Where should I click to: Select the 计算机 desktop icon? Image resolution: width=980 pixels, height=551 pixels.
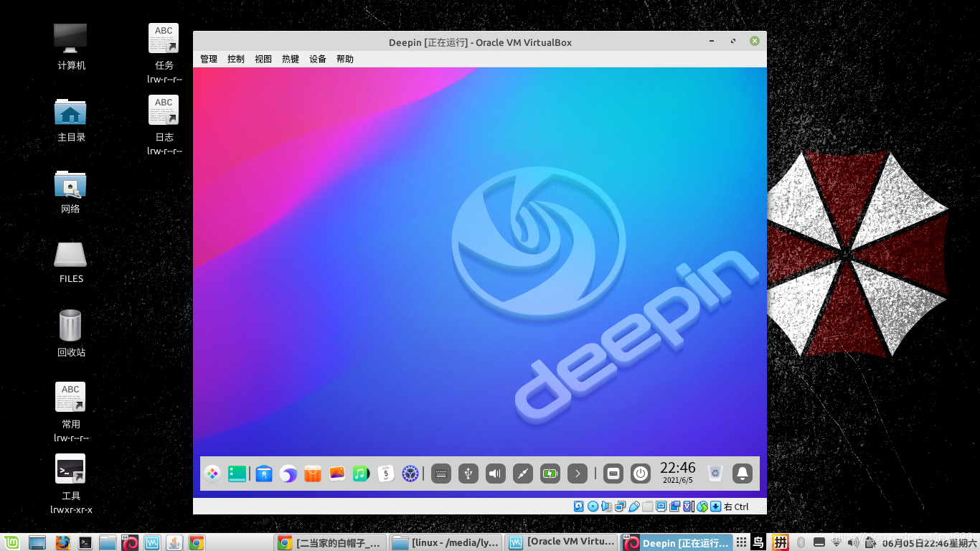click(71, 47)
